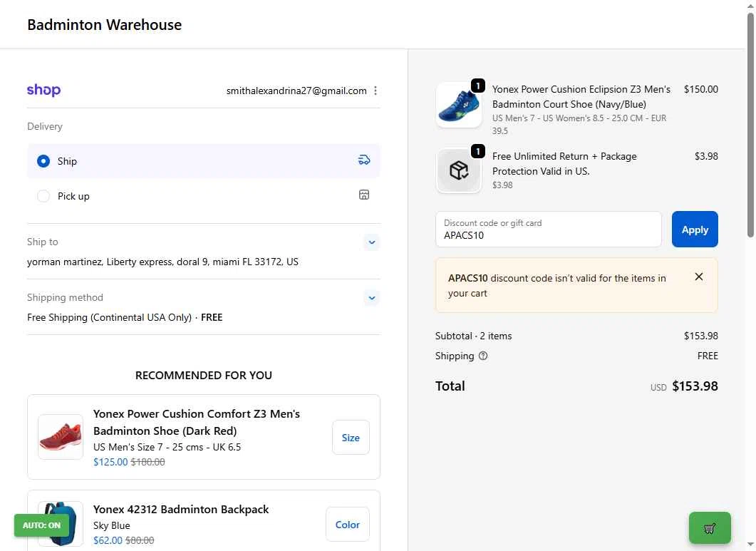The width and height of the screenshot is (756, 551).
Task: Expand the Ship to address section
Action: (372, 242)
